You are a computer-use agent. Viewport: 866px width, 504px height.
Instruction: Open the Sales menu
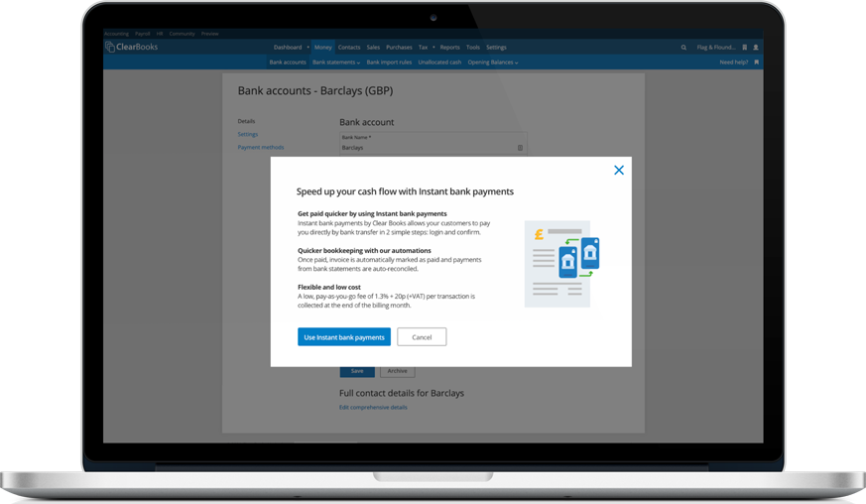click(x=373, y=48)
